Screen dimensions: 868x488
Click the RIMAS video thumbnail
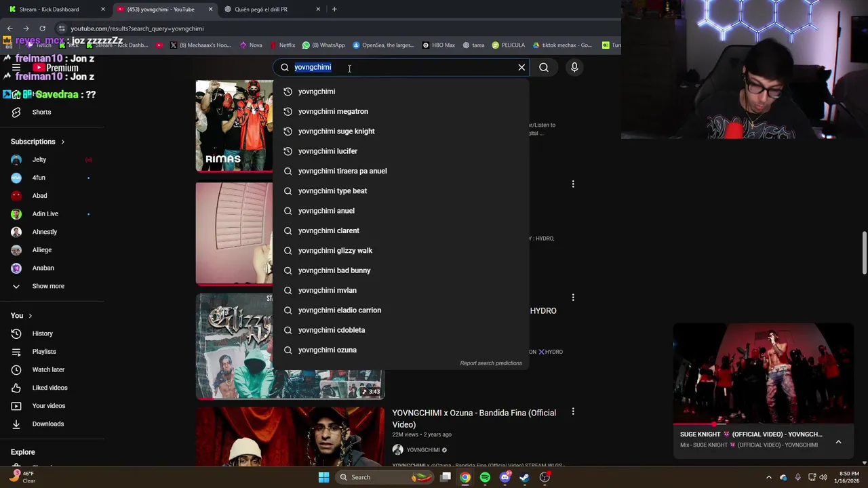coord(234,126)
